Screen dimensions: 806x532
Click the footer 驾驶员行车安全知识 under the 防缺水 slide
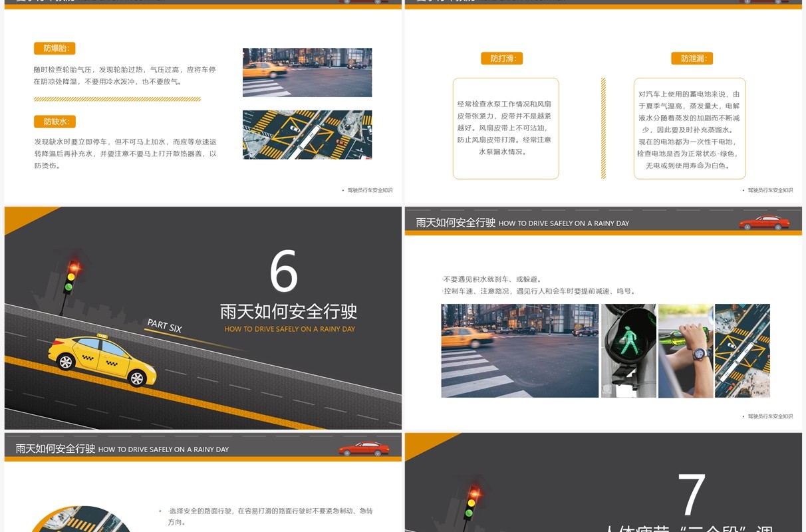[370, 190]
